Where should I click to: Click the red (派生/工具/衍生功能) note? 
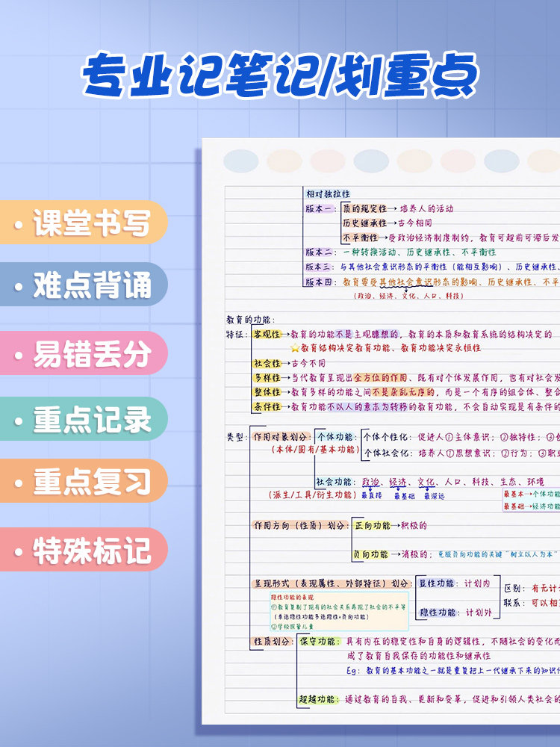312,495
